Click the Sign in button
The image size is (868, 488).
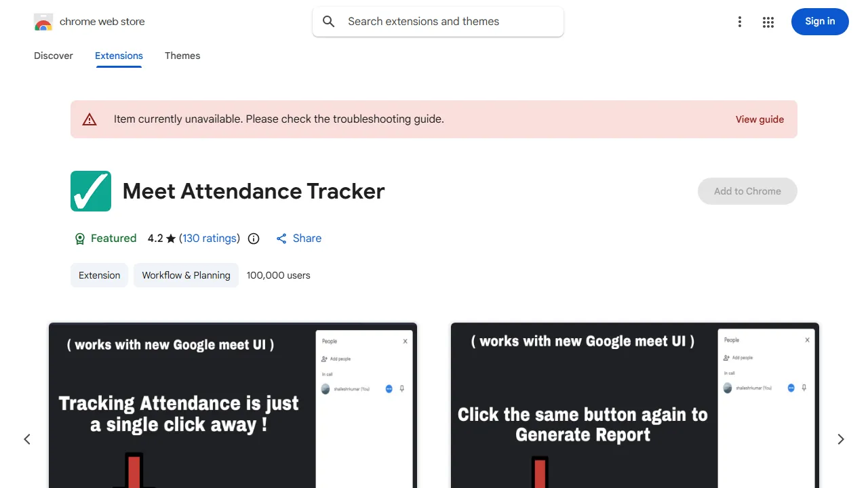pos(820,21)
